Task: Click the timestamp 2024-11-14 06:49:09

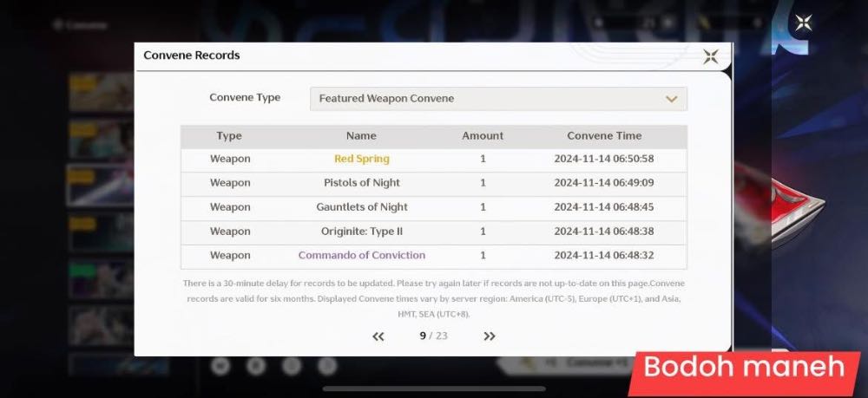Action: [604, 183]
